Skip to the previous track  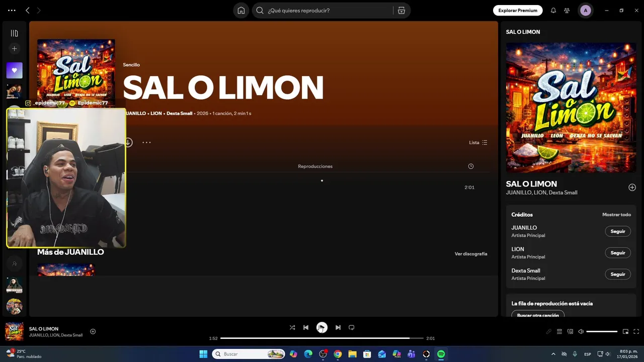306,327
